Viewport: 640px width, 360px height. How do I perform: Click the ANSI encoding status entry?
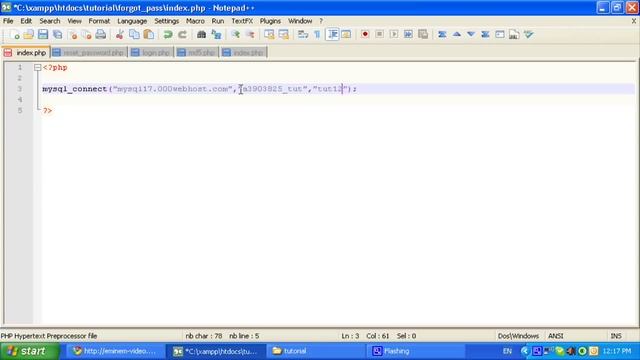[x=556, y=336]
